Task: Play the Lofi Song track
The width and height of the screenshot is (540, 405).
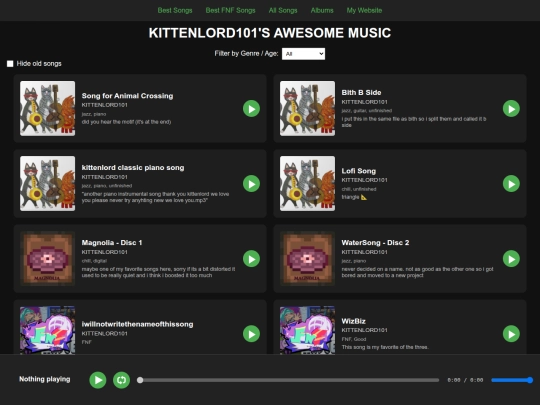Action: click(511, 184)
